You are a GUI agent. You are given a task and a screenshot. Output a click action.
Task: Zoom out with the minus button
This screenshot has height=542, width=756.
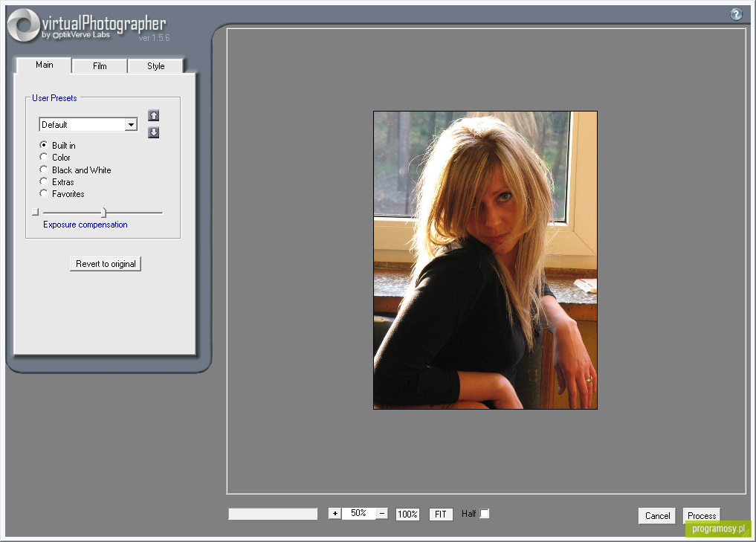(382, 514)
